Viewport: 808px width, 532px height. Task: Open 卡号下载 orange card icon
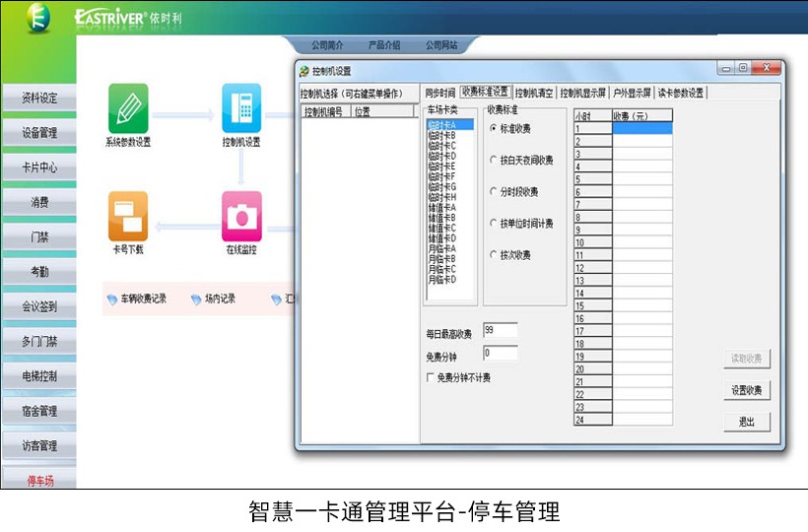128,216
